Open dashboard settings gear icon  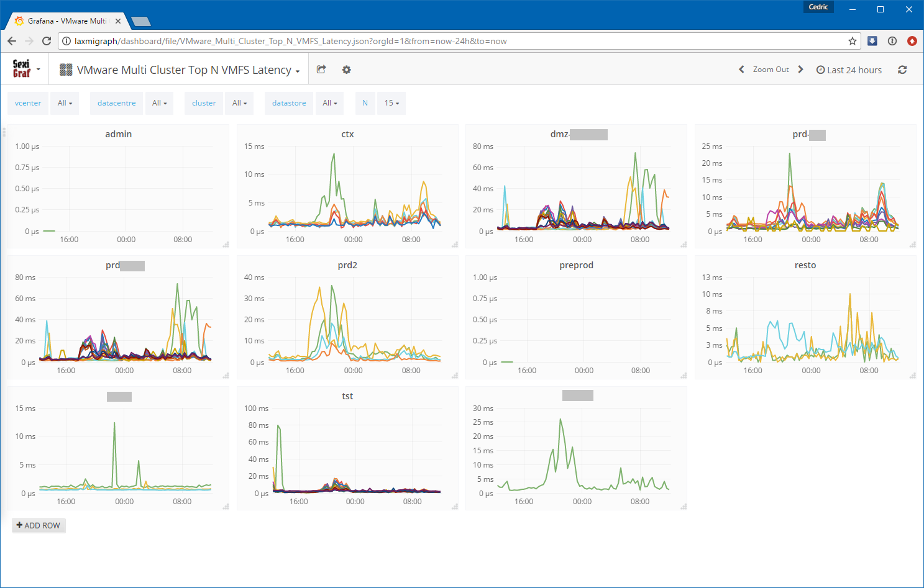pyautogui.click(x=347, y=70)
